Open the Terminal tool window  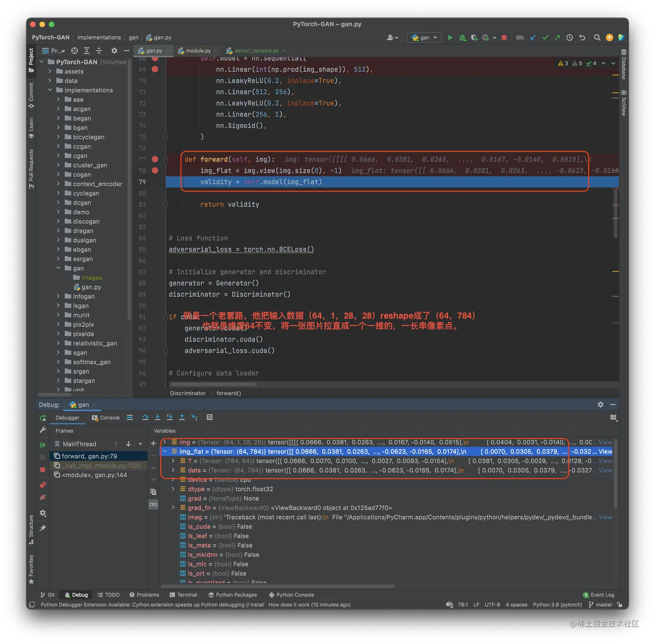coord(183,595)
